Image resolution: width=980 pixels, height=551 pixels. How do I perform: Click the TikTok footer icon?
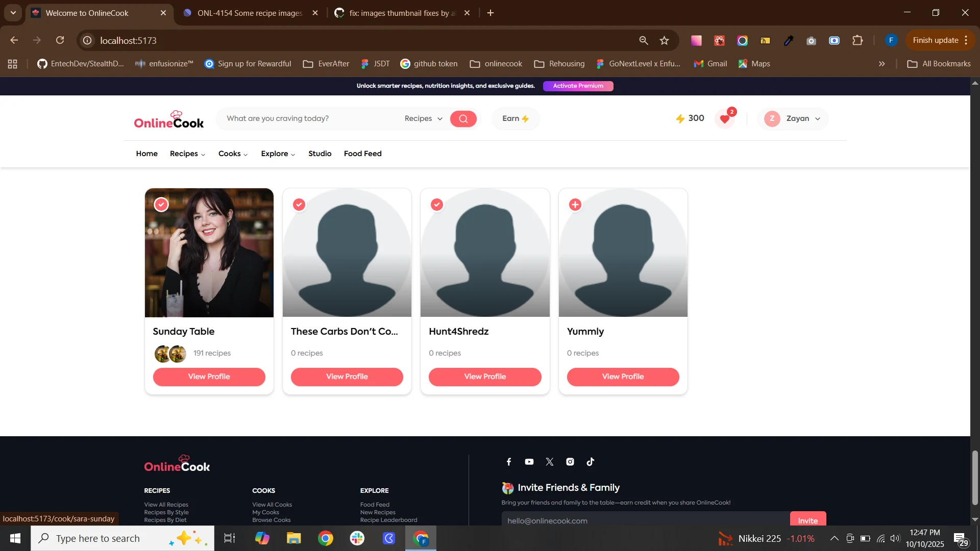pos(591,462)
